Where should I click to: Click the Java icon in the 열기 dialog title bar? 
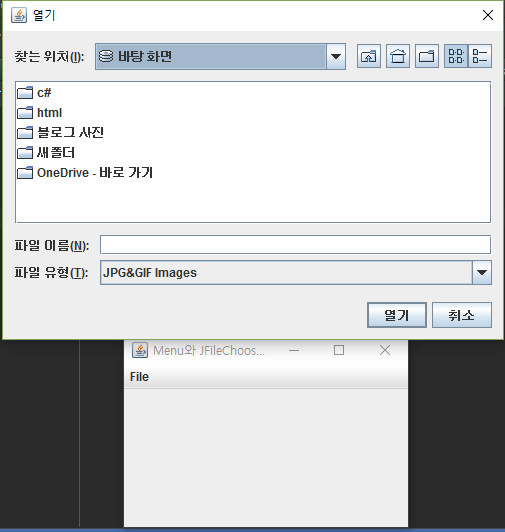19,15
